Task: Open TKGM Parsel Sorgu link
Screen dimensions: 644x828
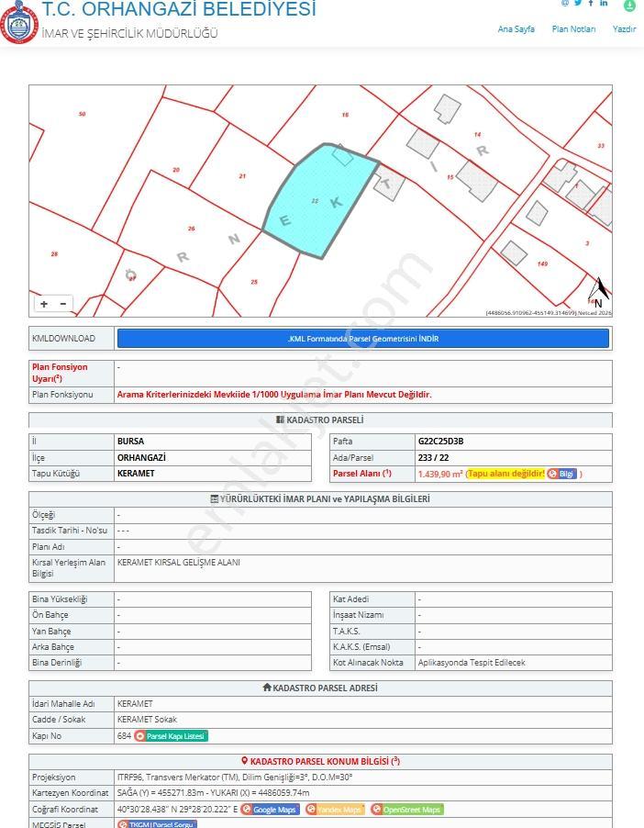Action: 157,823
